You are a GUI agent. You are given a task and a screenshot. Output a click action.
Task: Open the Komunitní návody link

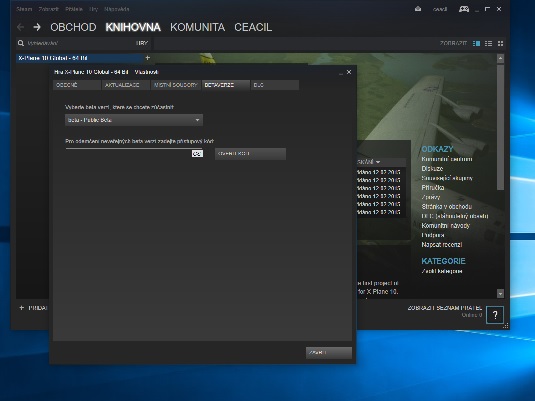pos(446,226)
